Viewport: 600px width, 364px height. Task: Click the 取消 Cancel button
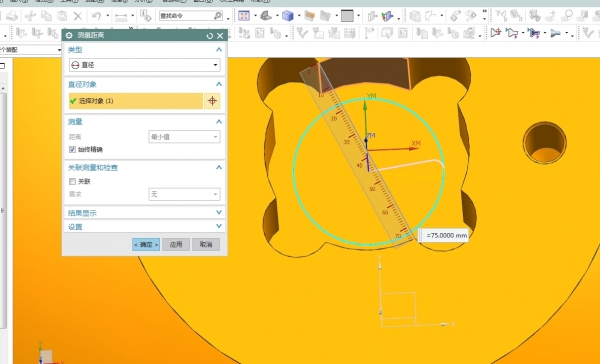point(206,245)
